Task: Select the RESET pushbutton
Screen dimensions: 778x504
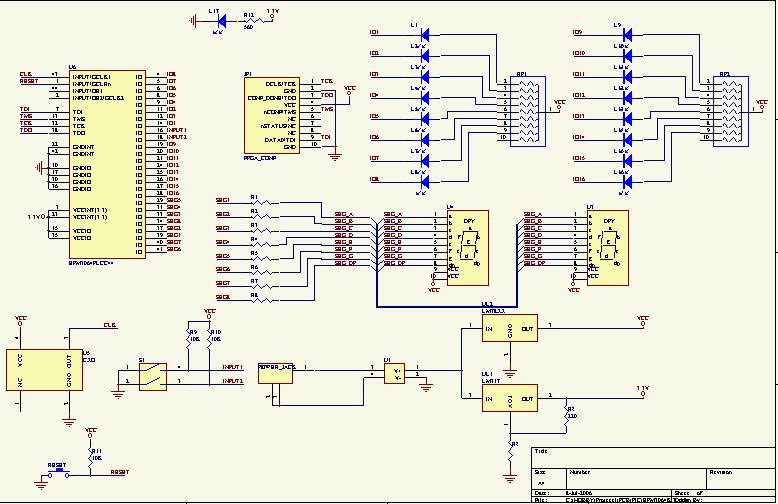Action: (59, 472)
